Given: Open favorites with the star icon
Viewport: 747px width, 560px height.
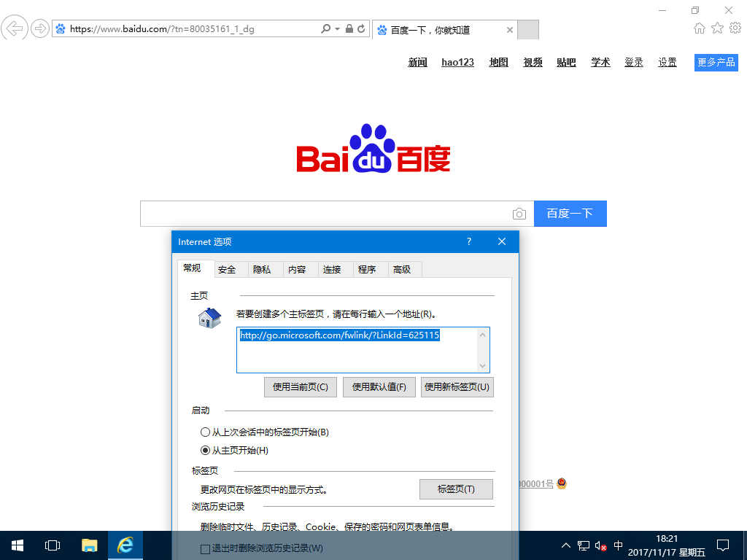Looking at the screenshot, I should tap(717, 28).
